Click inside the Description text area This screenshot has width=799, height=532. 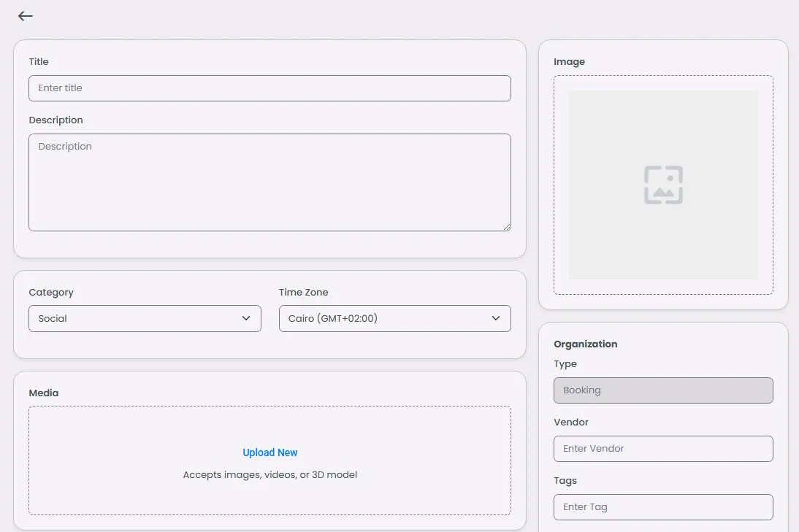pyautogui.click(x=269, y=182)
